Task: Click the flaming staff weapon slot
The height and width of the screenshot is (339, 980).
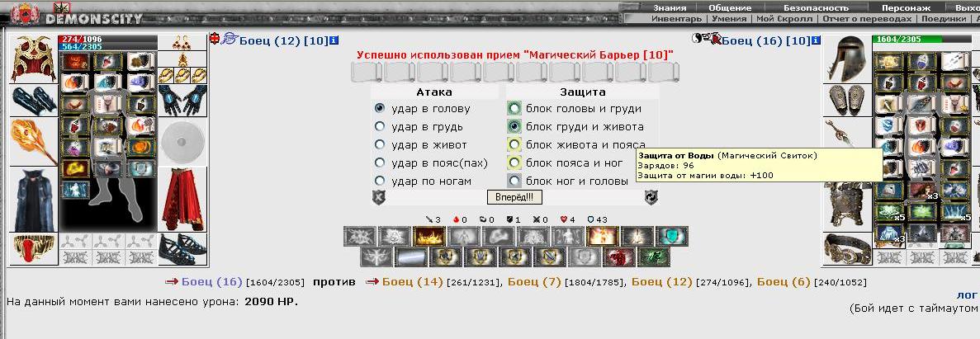Action: pos(34,143)
